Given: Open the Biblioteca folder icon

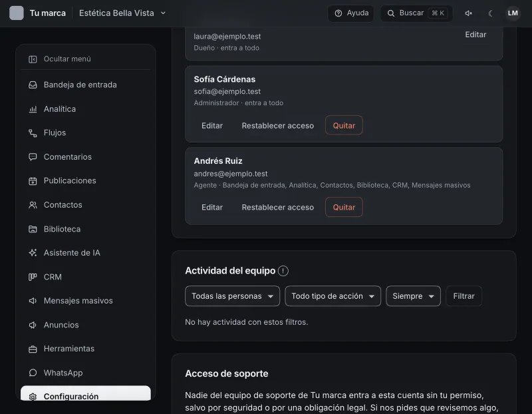Looking at the screenshot, I should point(33,229).
